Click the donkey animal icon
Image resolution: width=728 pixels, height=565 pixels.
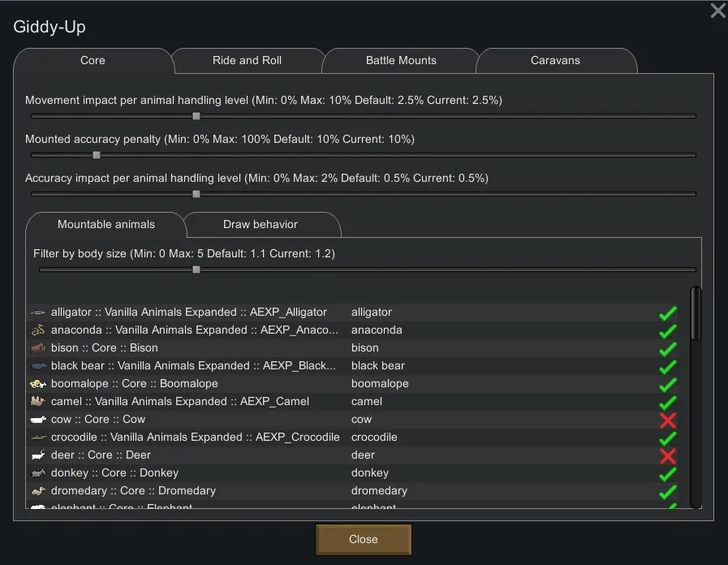tap(38, 473)
